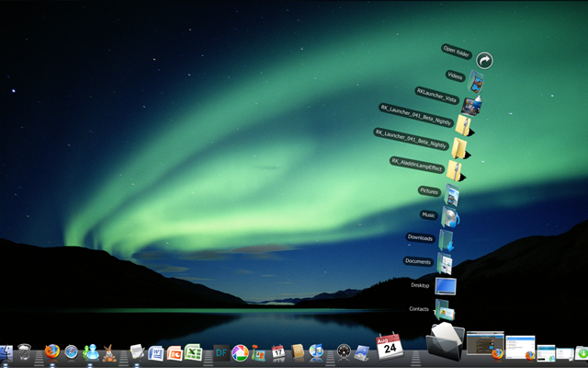This screenshot has width=588, height=368.
Task: Open Excel from the dock
Action: [193, 352]
